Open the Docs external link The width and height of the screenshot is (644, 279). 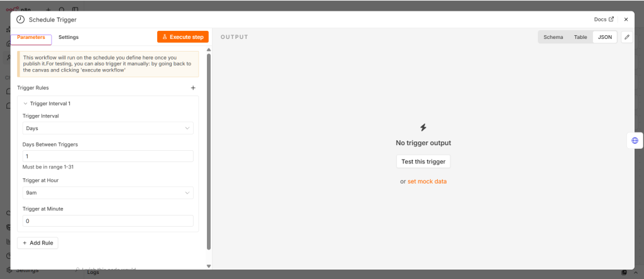tap(604, 19)
